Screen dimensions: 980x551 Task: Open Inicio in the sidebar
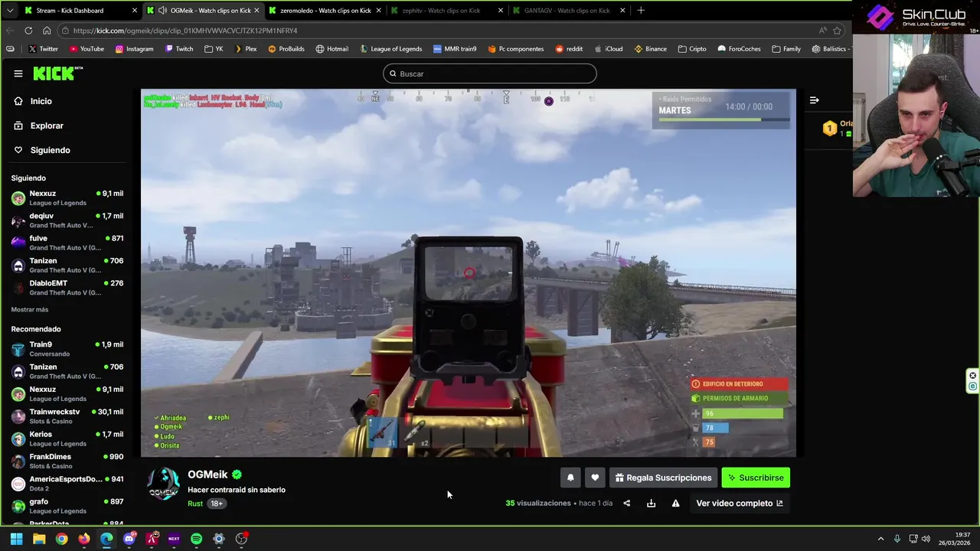pos(41,101)
